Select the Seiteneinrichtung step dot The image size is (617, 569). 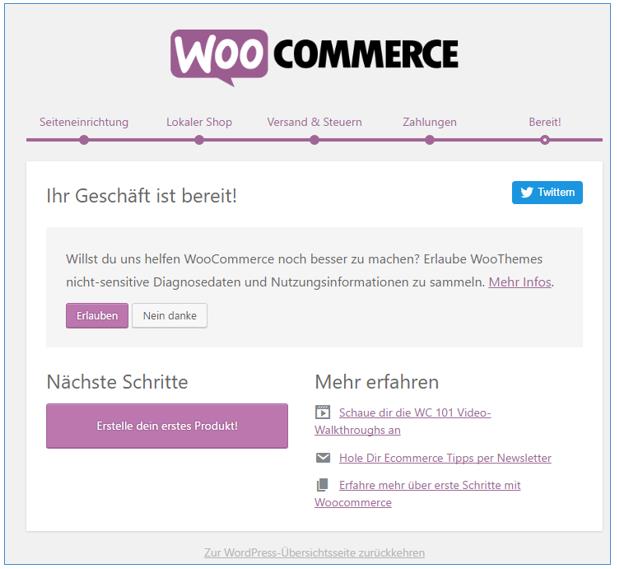(84, 140)
